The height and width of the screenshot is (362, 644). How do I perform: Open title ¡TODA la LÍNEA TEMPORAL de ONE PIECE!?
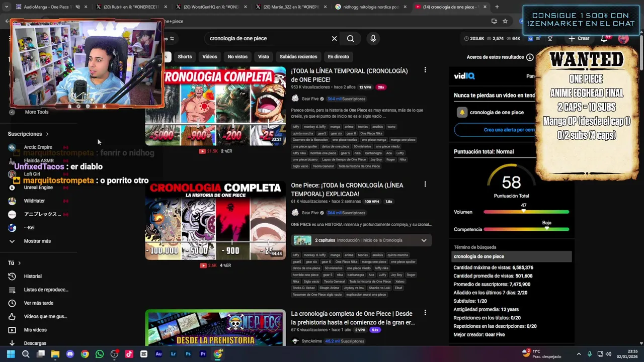[349, 75]
